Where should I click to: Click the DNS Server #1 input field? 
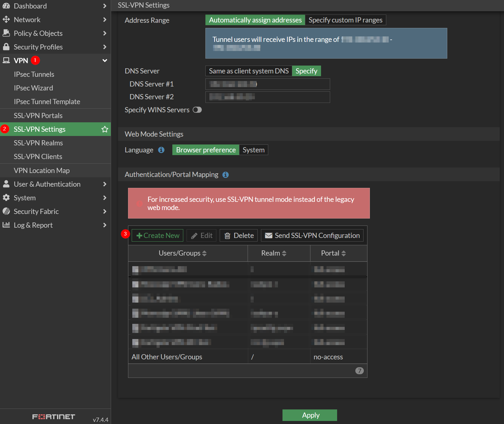[267, 84]
